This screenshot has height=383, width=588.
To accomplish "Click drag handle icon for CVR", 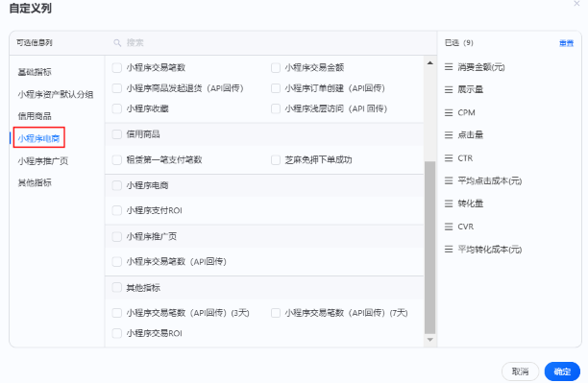I will 449,227.
